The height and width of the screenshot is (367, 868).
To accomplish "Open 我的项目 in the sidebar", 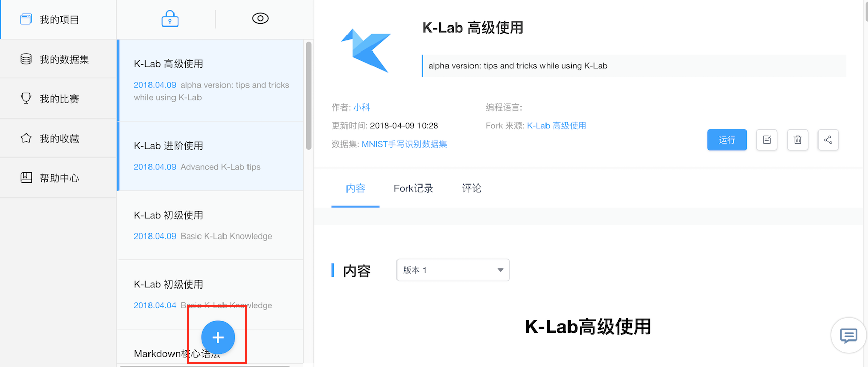I will [x=58, y=20].
